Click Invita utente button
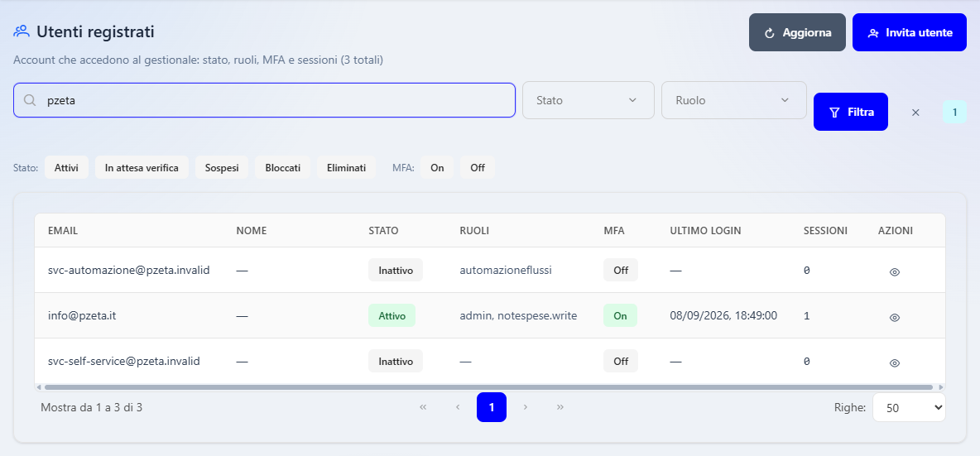Screen dimensions: 980x456 point(910,32)
